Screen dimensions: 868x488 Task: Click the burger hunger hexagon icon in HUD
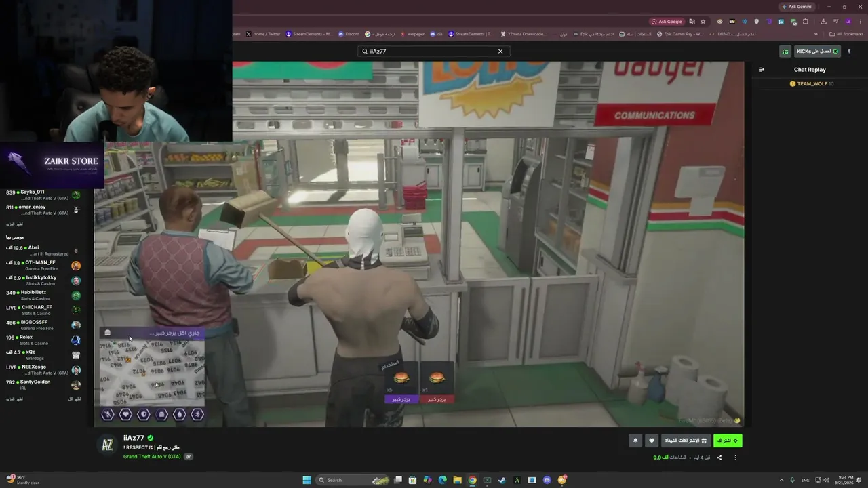click(x=161, y=414)
